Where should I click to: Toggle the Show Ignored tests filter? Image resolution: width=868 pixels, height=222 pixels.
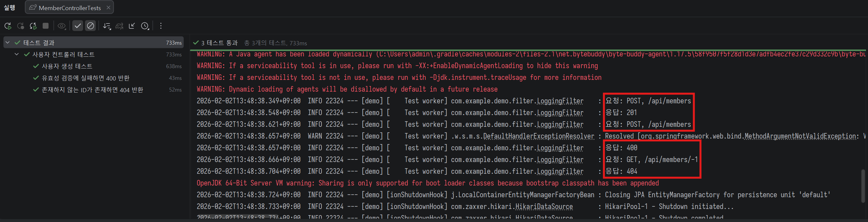click(90, 26)
